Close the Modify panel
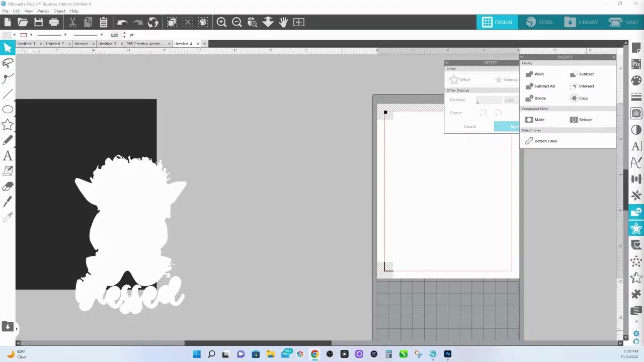 coord(613,57)
